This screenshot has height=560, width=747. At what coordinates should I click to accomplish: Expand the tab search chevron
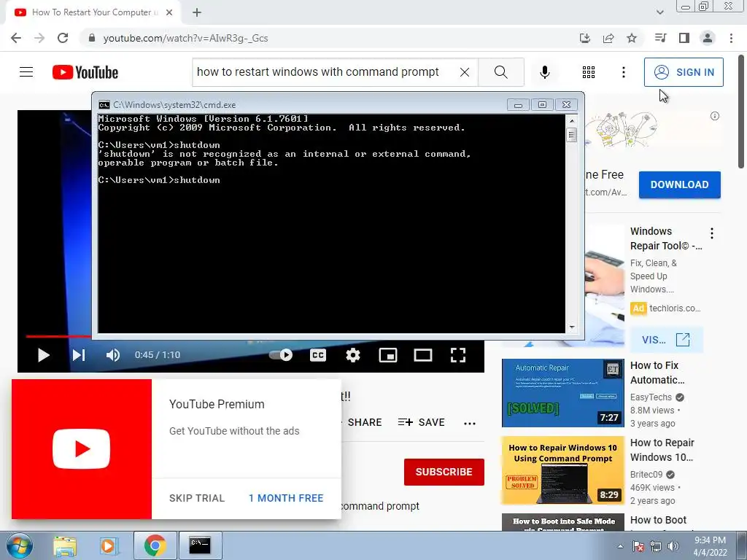click(659, 12)
